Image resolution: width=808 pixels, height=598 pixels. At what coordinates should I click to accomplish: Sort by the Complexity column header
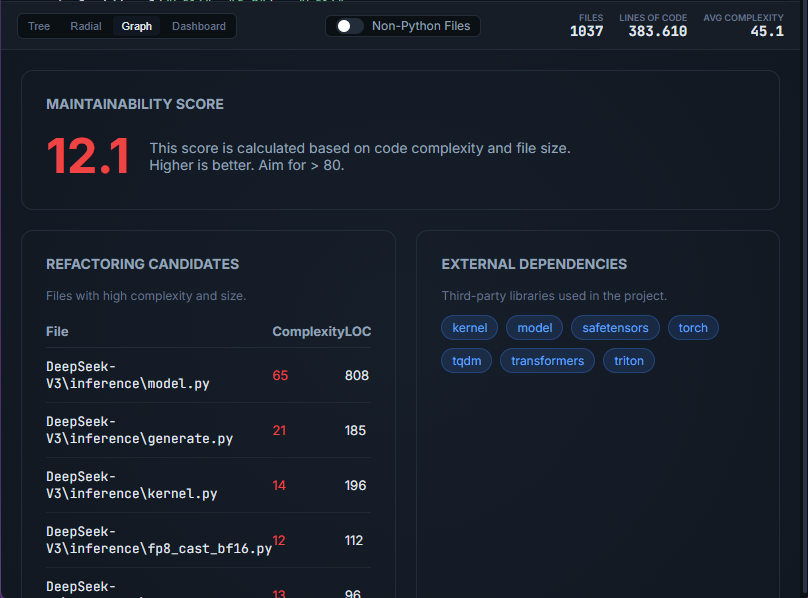tap(307, 332)
